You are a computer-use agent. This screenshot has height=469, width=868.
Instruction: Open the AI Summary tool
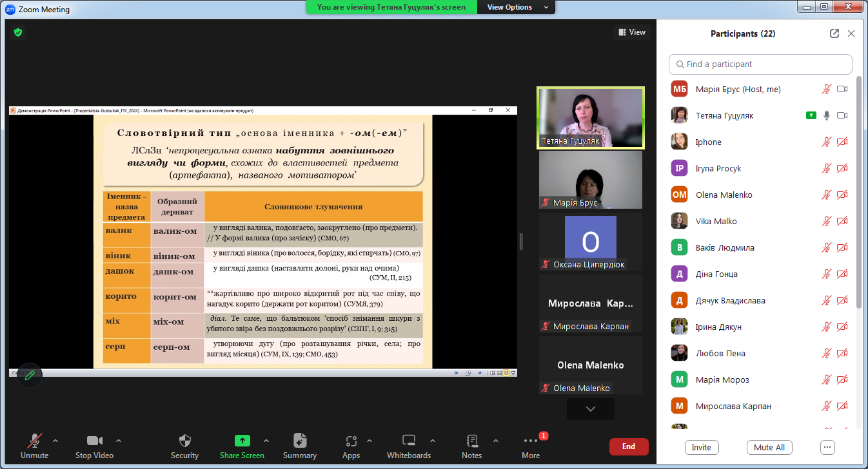click(x=299, y=441)
